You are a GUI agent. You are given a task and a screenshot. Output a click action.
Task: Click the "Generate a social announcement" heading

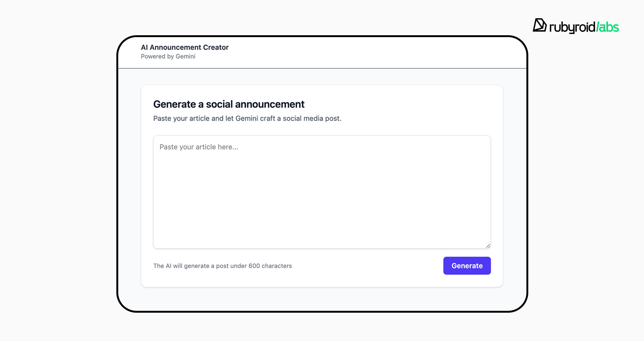coord(229,104)
